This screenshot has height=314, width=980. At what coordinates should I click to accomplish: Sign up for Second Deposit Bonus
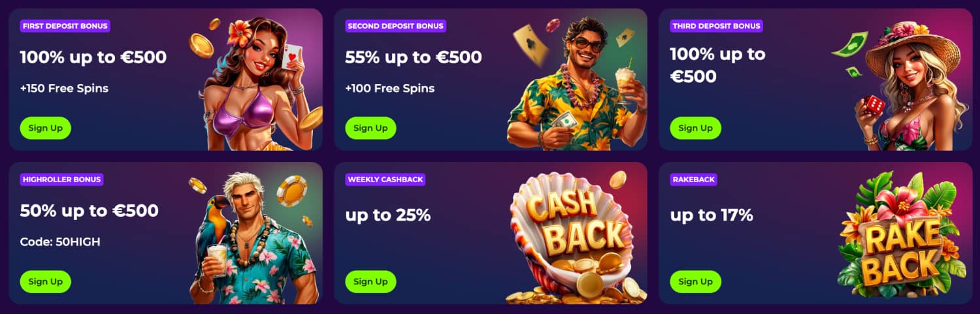(x=370, y=128)
